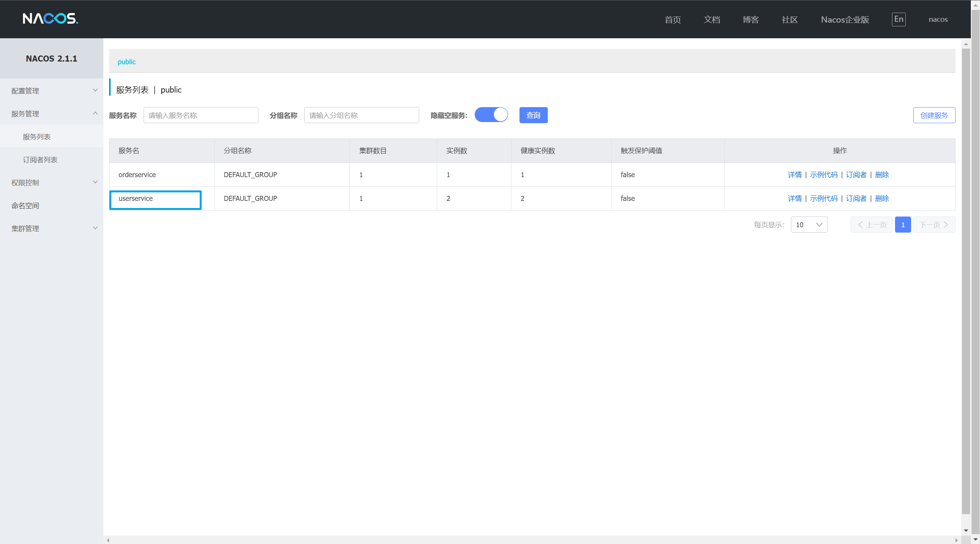Click the NACOS logo

point(50,18)
